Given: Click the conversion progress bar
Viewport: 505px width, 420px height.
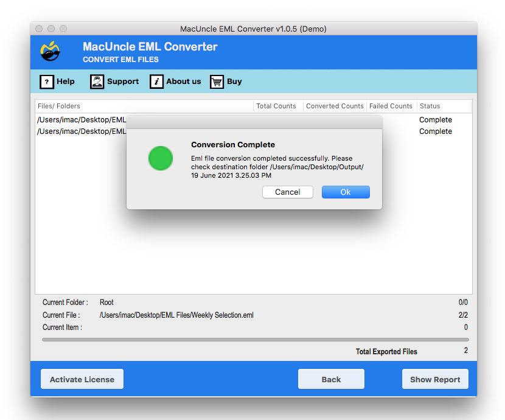Looking at the screenshot, I should pos(254,339).
